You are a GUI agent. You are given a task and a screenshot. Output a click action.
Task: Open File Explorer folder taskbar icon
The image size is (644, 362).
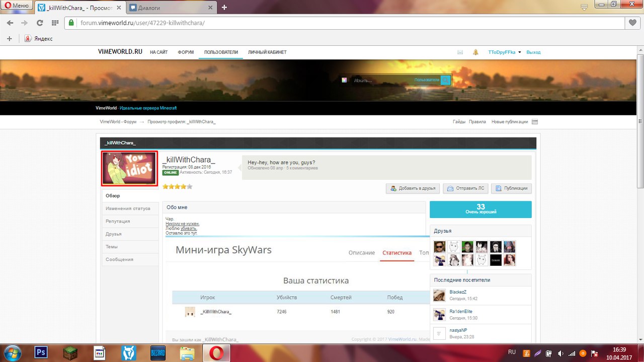187,352
